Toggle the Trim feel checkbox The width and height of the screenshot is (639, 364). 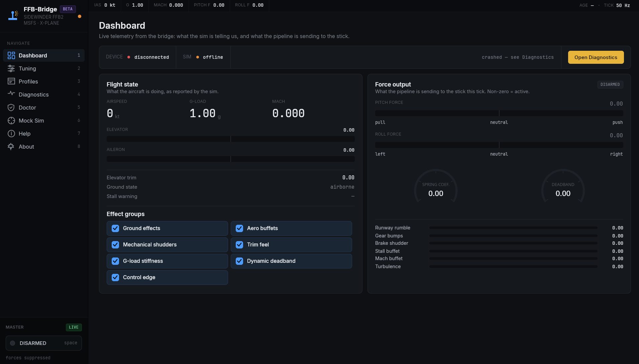coord(239,245)
